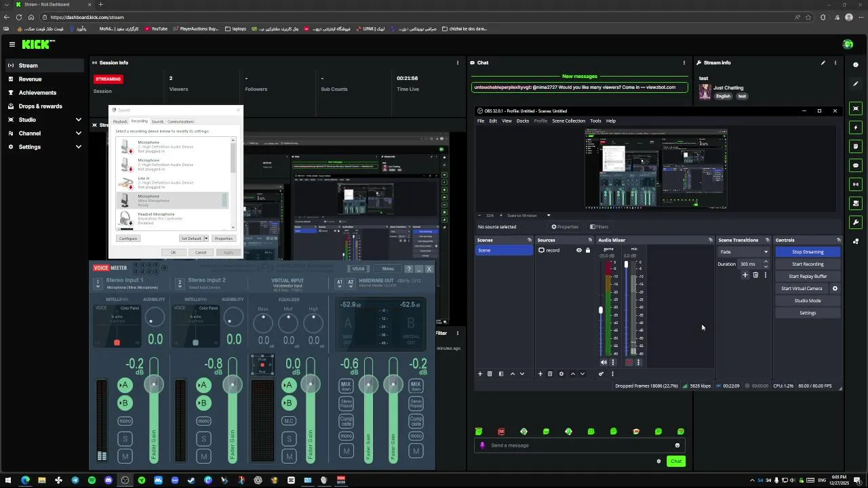Move source down in Sources dock toolbar
868x488 pixels.
tap(583, 373)
